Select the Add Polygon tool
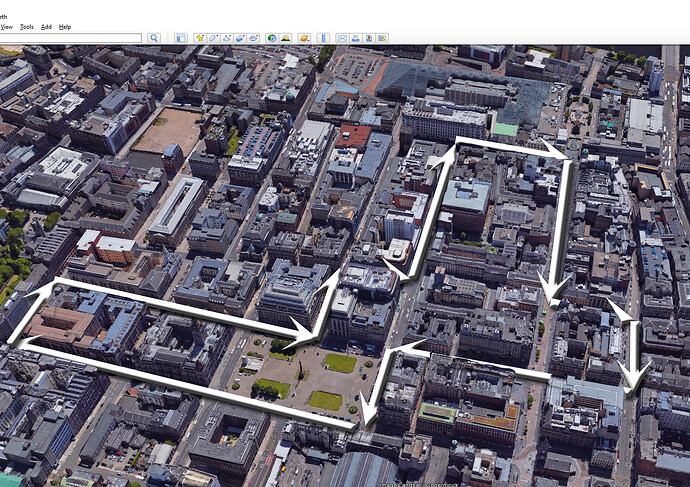The width and height of the screenshot is (690, 487). pos(213,38)
